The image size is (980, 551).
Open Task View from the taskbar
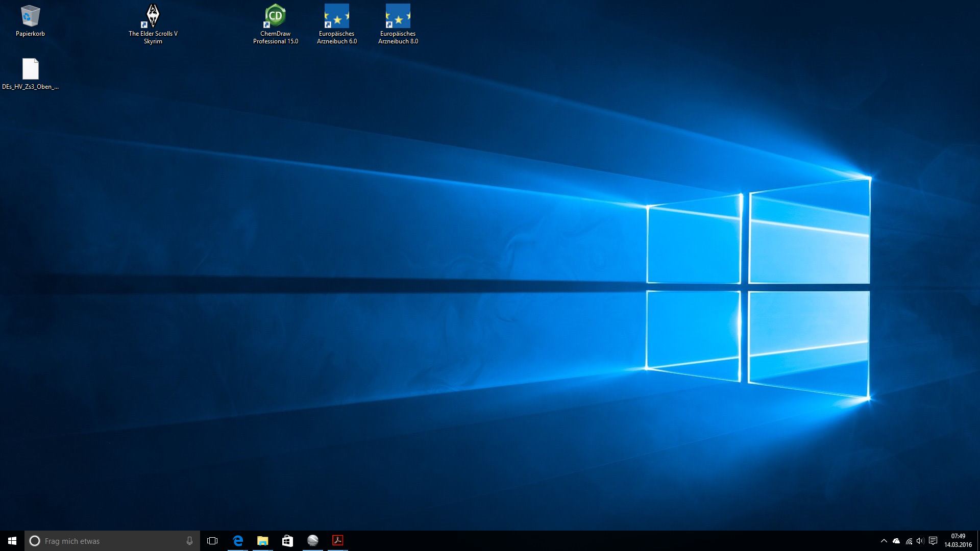pos(212,541)
